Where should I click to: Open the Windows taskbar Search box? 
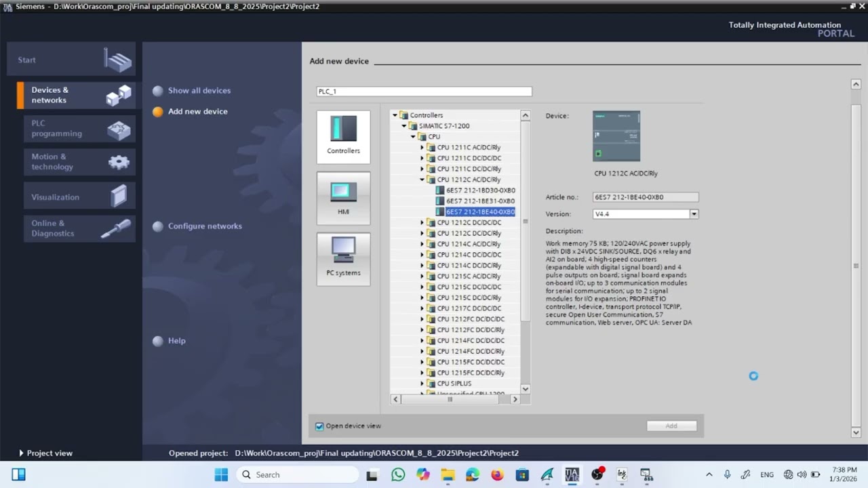(299, 474)
